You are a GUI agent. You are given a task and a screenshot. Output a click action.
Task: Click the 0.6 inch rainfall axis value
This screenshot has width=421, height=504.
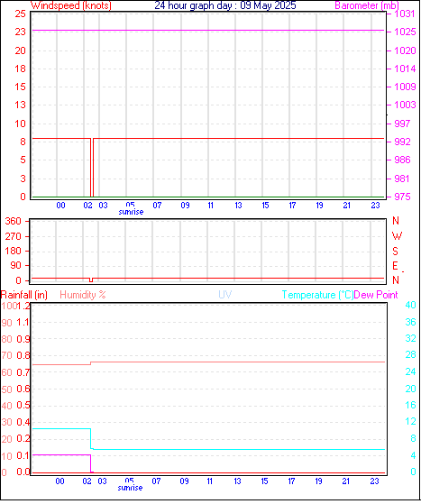pos(23,389)
